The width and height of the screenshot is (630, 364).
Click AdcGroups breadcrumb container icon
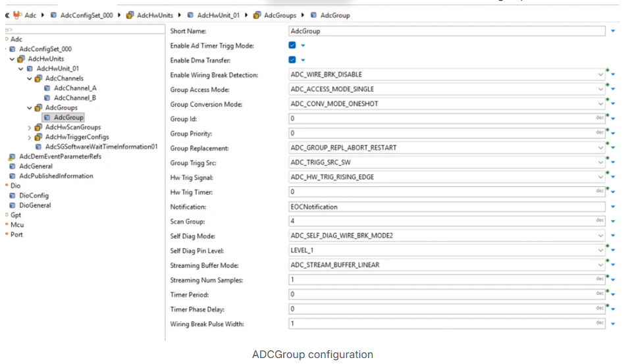pyautogui.click(x=257, y=15)
